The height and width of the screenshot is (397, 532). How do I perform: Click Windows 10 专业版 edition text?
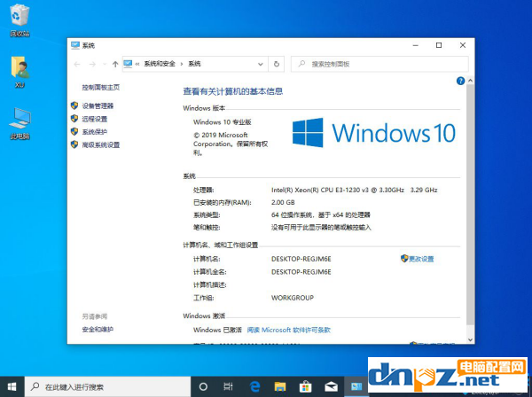[223, 122]
